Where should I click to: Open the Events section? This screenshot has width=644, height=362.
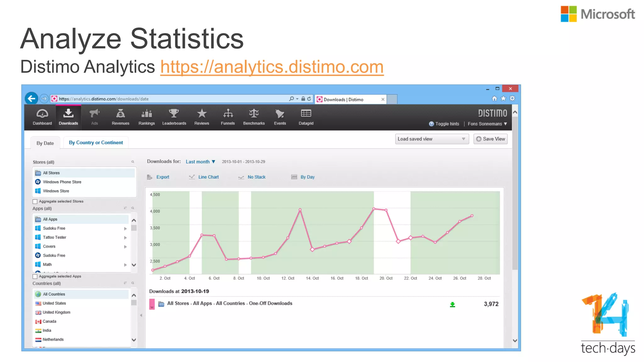[x=280, y=117]
